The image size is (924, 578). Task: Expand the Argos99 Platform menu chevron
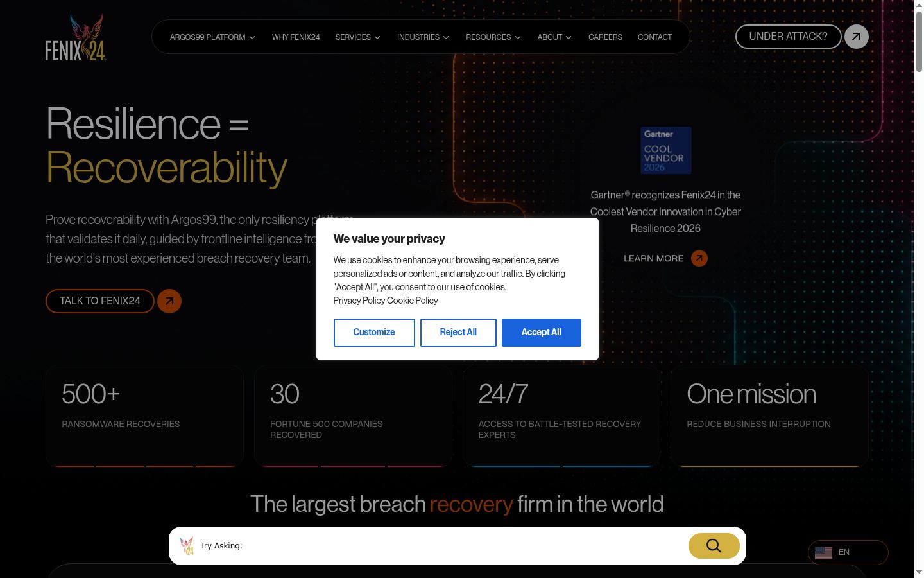coord(252,37)
